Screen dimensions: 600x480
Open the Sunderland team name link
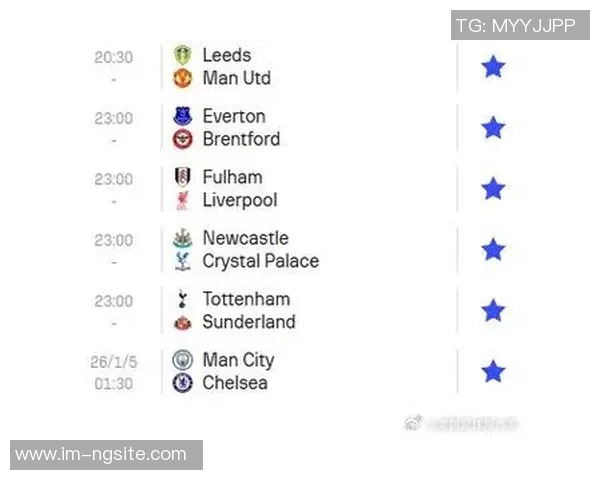tap(248, 322)
